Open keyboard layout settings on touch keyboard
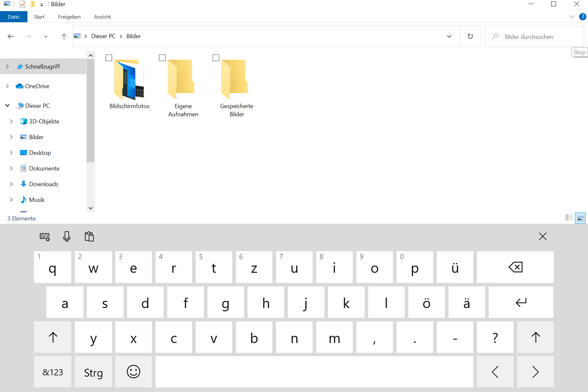The image size is (588, 392). pos(45,237)
